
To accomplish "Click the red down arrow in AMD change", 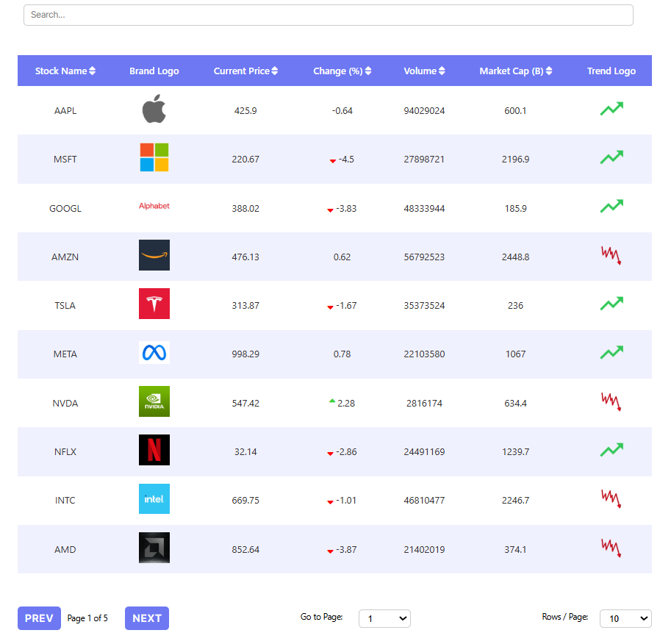I will click(331, 551).
